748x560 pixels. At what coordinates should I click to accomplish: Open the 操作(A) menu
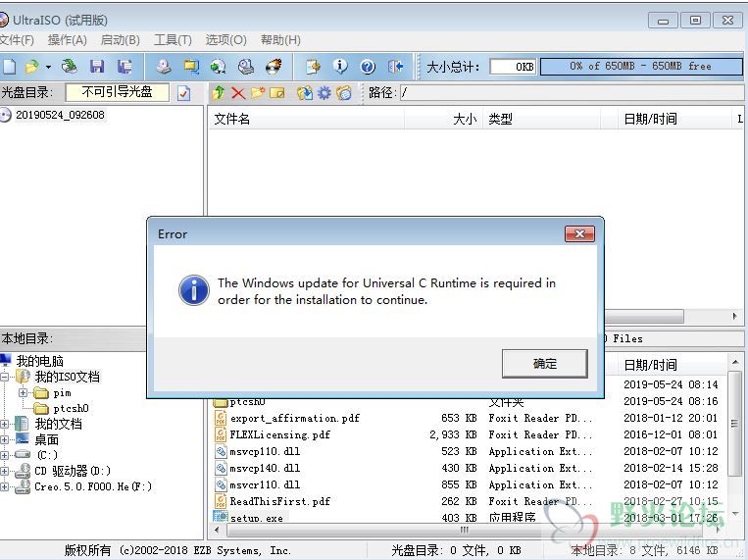tap(68, 40)
